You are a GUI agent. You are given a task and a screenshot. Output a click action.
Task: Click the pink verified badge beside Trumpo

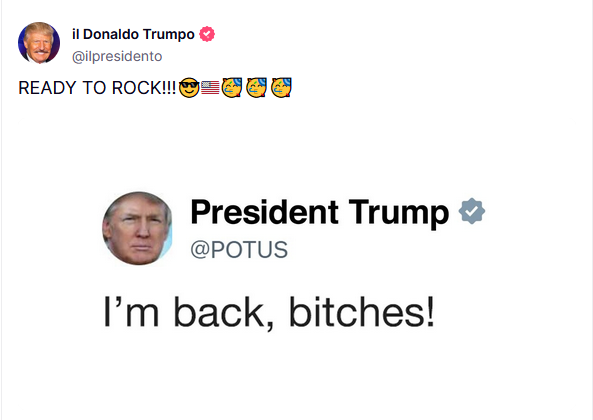tap(207, 34)
